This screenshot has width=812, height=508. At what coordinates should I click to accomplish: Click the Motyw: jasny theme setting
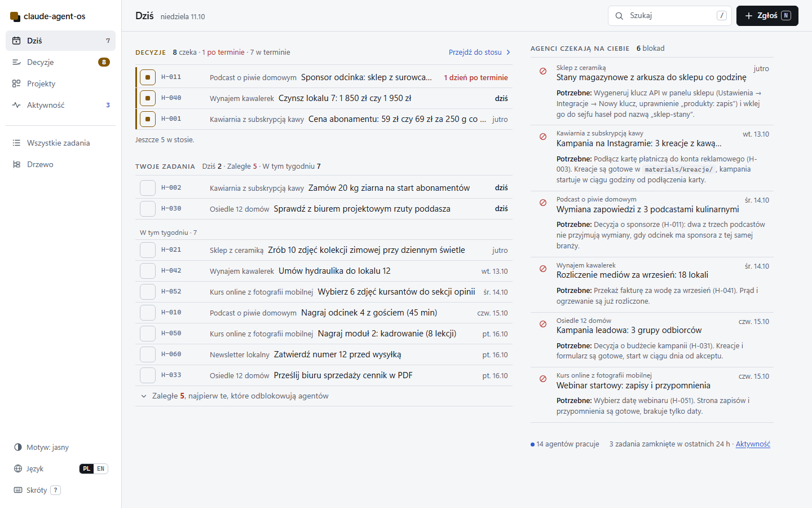click(x=41, y=447)
